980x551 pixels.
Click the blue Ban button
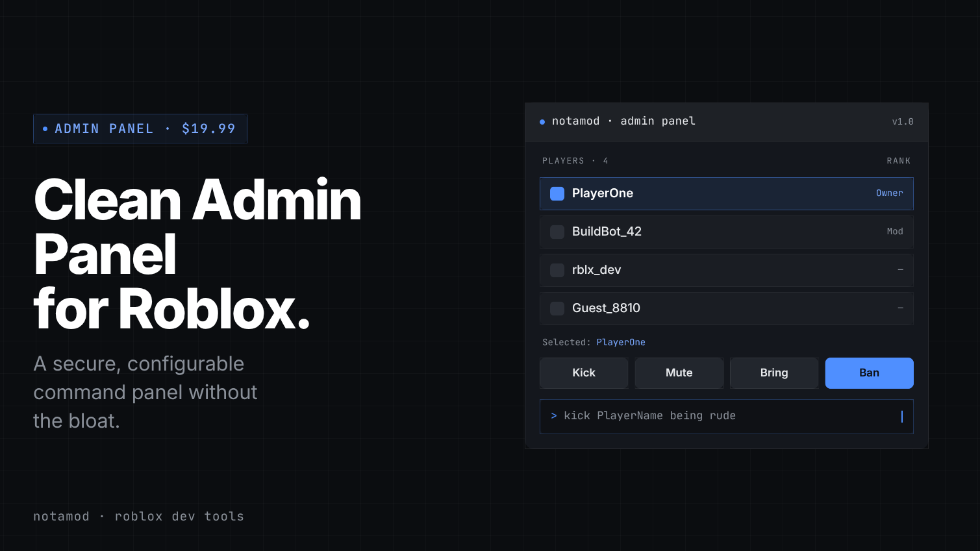869,373
